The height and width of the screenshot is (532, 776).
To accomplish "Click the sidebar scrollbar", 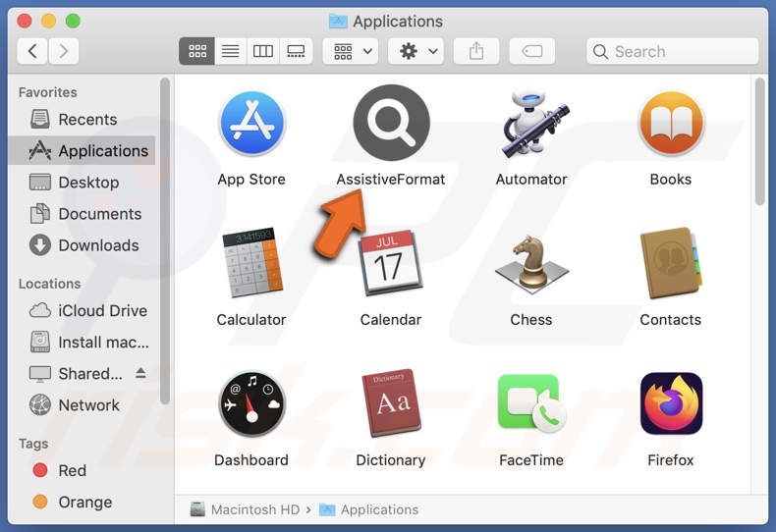I will point(165,241).
